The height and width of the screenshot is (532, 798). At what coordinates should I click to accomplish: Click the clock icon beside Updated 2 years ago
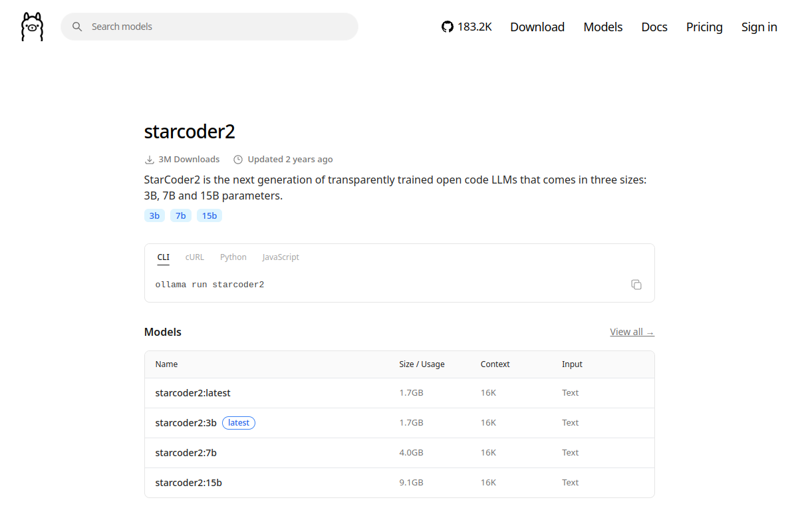238,160
